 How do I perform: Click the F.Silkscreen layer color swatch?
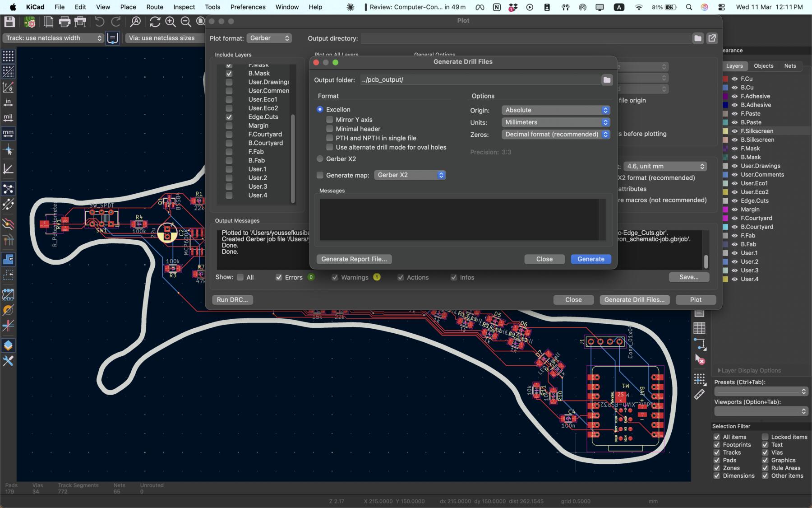click(x=725, y=131)
